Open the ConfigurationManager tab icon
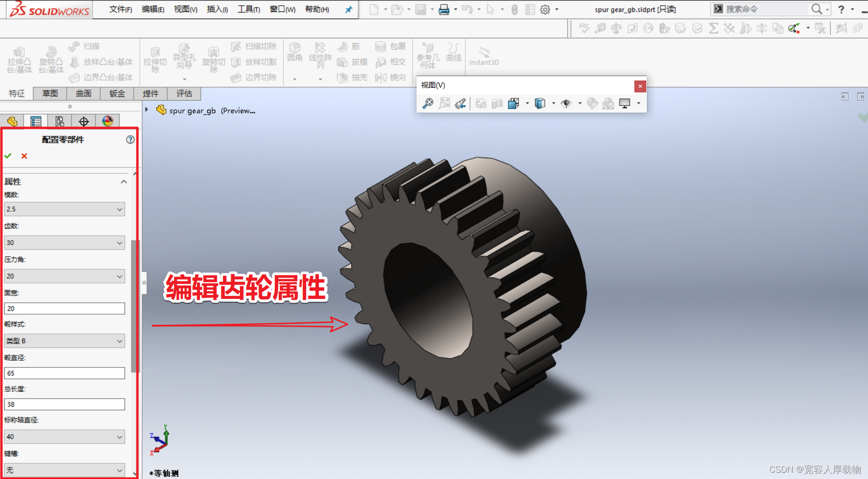Image resolution: width=868 pixels, height=479 pixels. (x=60, y=121)
